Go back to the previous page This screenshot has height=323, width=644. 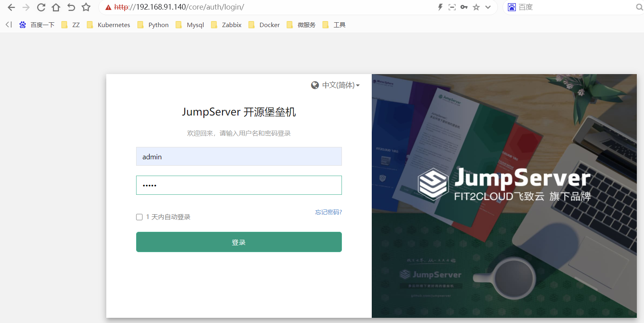(11, 7)
